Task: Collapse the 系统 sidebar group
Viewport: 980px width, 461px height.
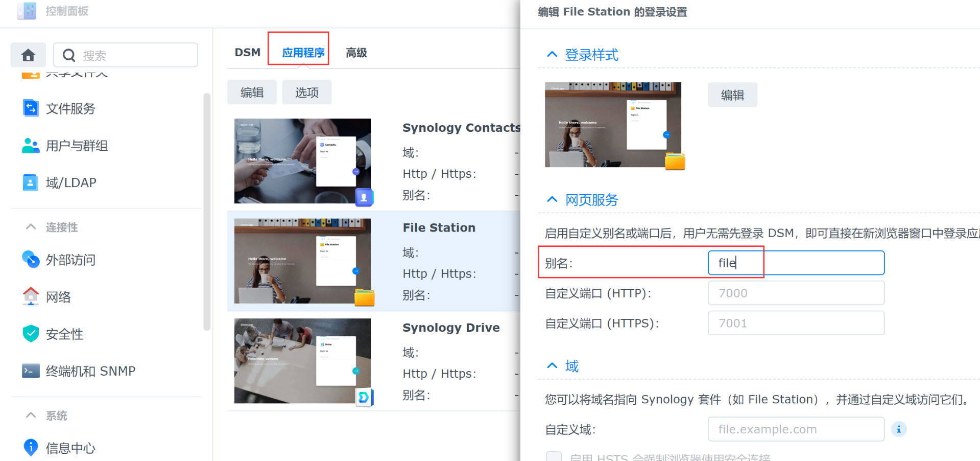Action: pos(31,415)
